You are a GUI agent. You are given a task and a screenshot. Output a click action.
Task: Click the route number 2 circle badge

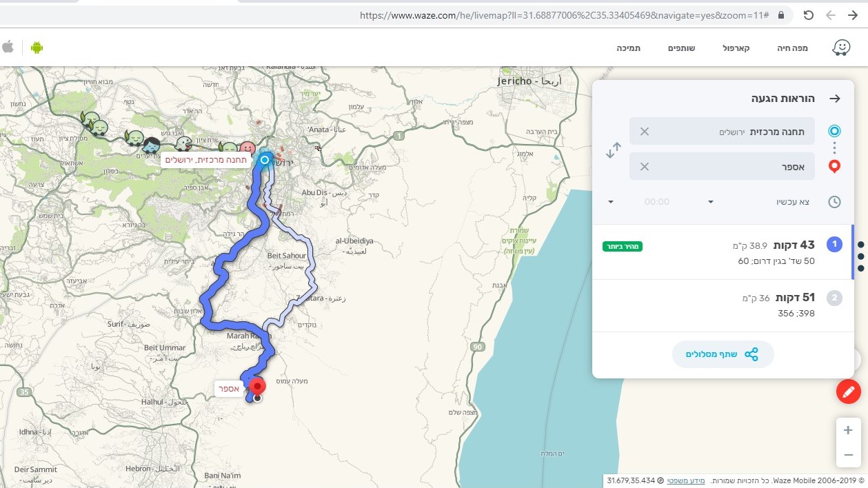(834, 298)
